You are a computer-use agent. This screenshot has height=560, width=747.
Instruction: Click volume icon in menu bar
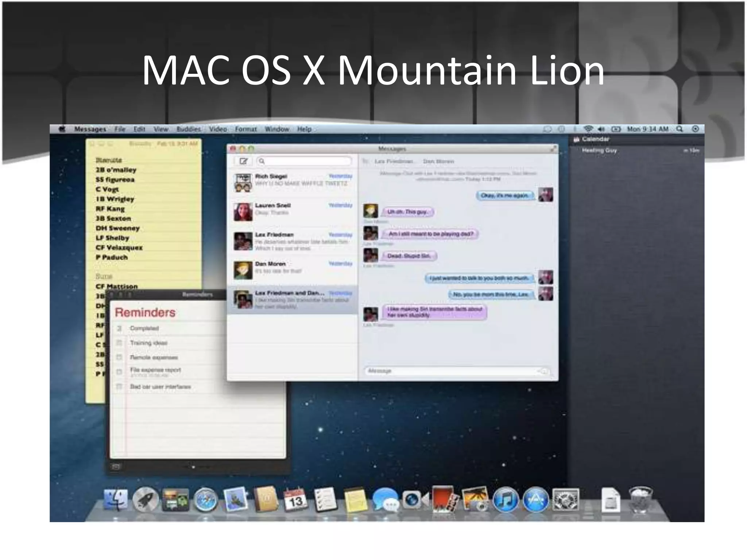(601, 129)
